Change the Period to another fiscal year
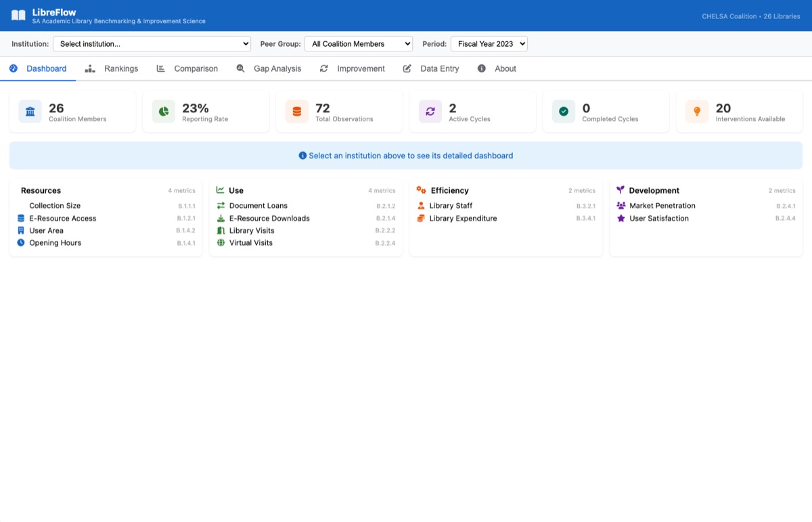Image resolution: width=812 pixels, height=522 pixels. (489, 43)
